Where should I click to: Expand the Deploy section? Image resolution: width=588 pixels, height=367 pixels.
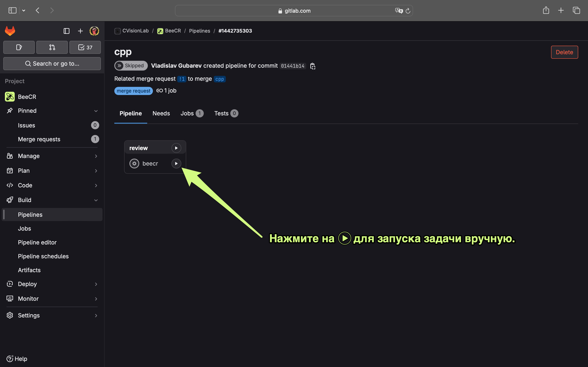point(96,284)
